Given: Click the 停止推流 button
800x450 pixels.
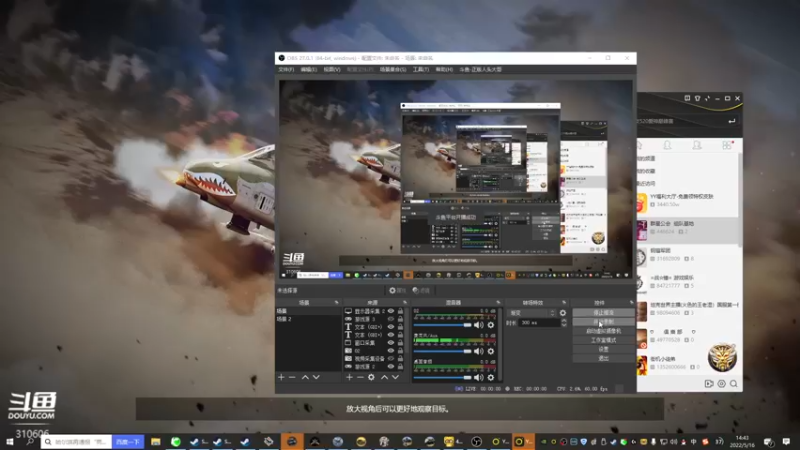Looking at the screenshot, I should pos(603,312).
